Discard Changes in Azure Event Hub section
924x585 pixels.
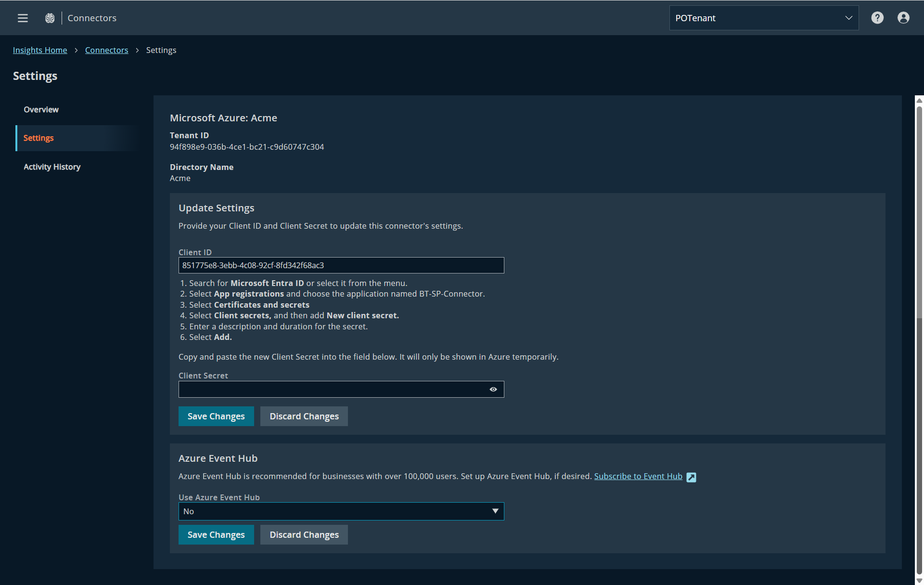click(x=304, y=535)
